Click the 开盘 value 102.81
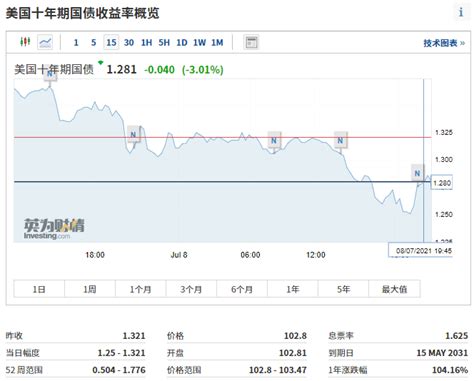This screenshot has height=381, width=474. tap(293, 353)
